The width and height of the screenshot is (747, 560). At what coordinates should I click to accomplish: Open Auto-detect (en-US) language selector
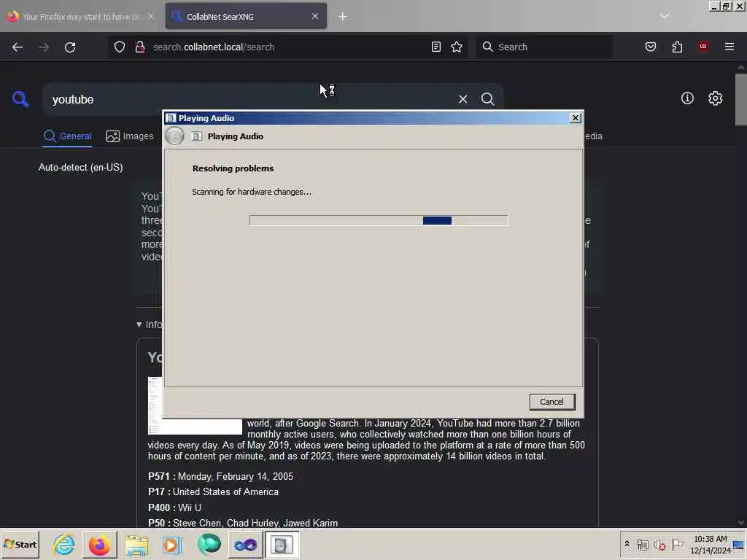pos(80,167)
